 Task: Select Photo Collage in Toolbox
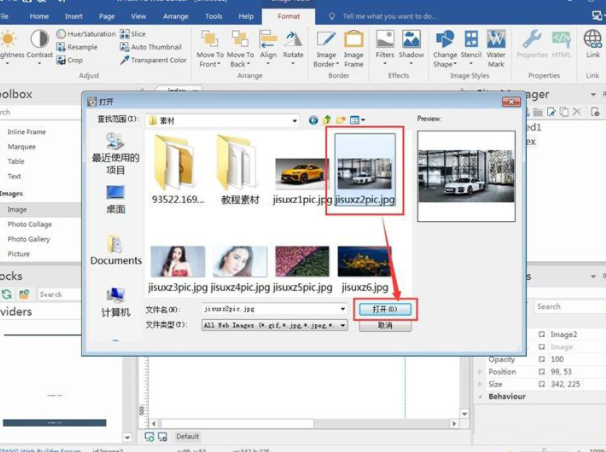pyautogui.click(x=30, y=224)
